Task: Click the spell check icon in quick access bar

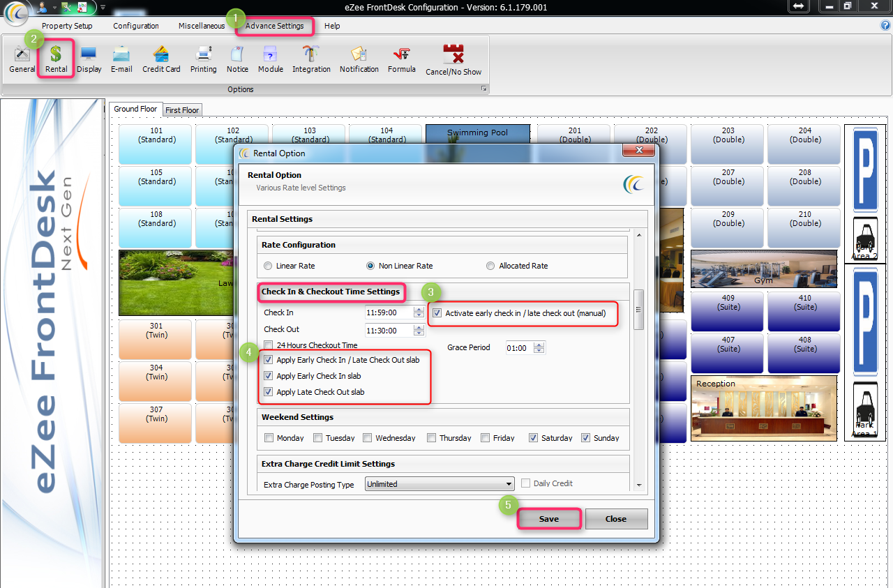Action: click(82, 7)
